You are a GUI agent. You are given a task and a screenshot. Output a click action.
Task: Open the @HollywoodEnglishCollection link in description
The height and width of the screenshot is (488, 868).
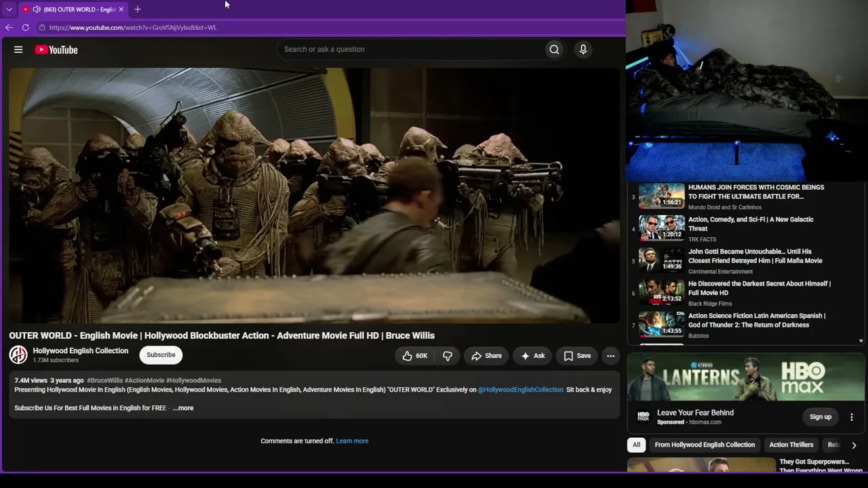521,390
